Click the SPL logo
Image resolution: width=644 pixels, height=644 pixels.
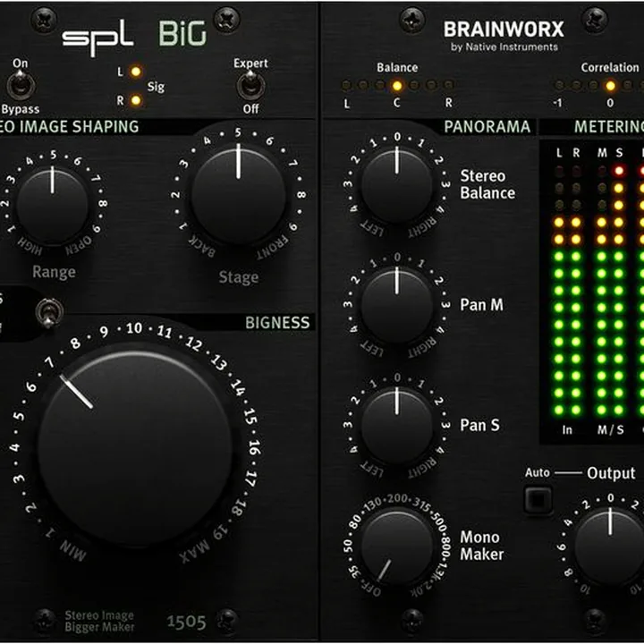coord(97,38)
